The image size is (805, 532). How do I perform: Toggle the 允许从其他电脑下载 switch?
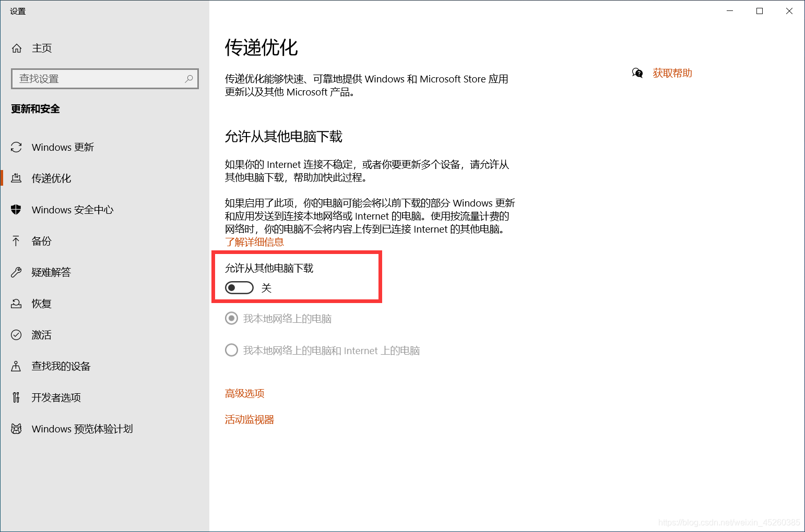[x=239, y=288]
